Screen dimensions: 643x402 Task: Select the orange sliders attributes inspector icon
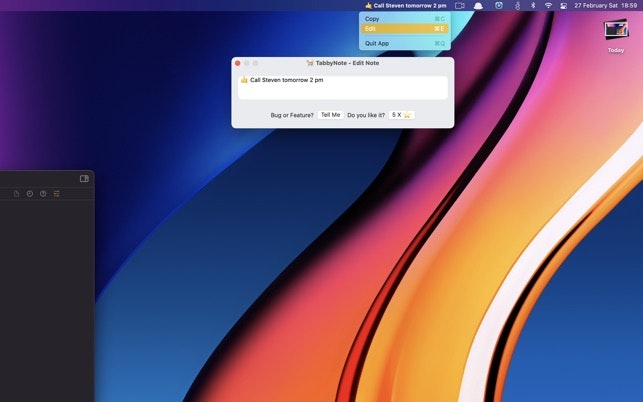(57, 194)
